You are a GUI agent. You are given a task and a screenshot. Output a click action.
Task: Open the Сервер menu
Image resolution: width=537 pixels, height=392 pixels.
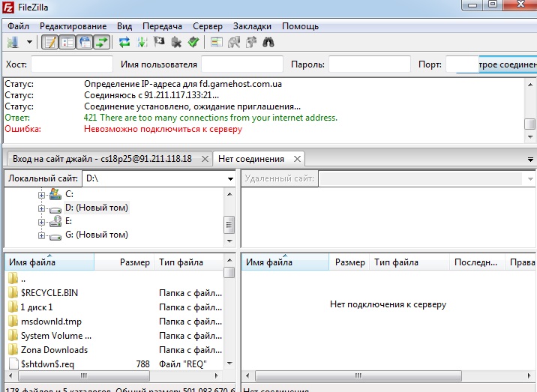coord(208,26)
